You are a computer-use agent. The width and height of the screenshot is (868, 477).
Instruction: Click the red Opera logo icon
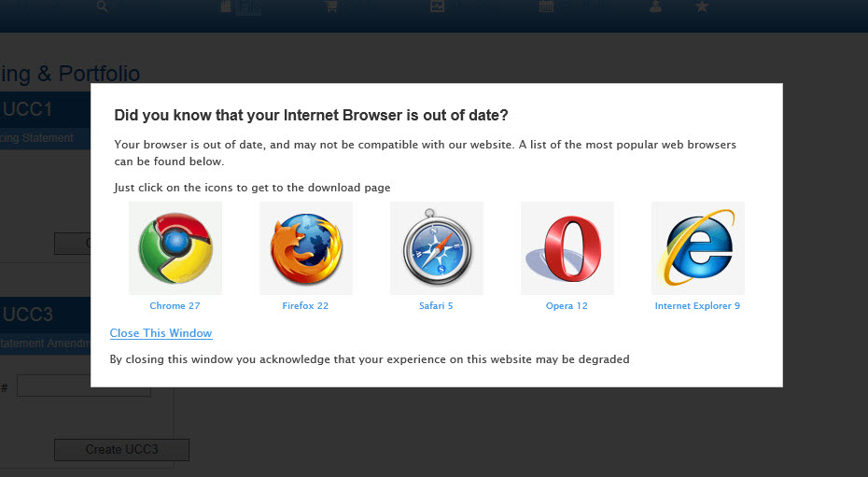click(567, 248)
